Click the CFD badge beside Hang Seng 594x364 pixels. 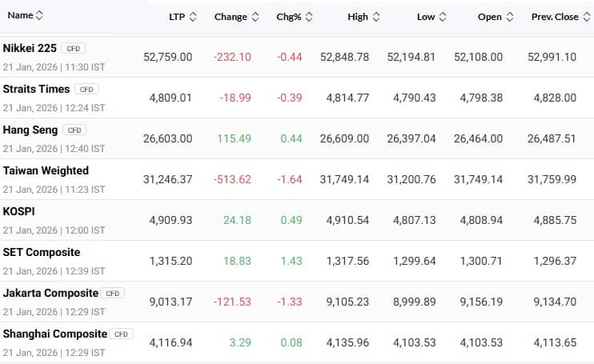[x=74, y=130]
